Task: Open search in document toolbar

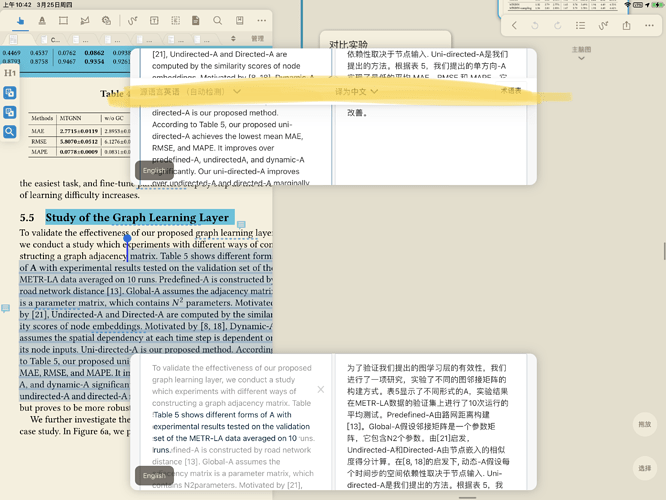Action: tap(217, 21)
